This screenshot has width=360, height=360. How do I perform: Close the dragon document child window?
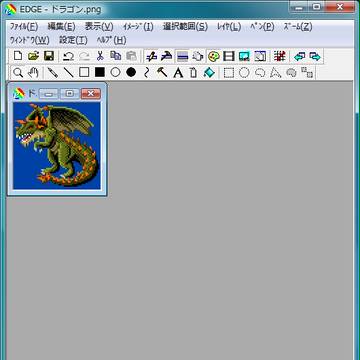(x=91, y=94)
